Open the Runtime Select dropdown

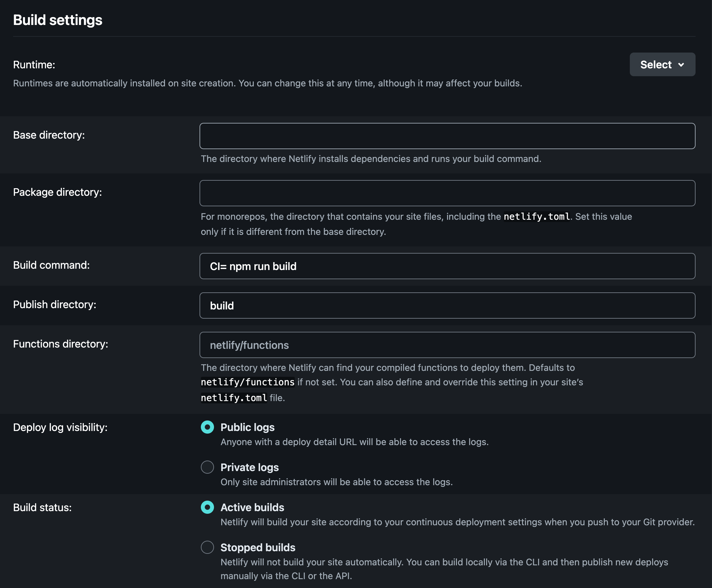(662, 64)
